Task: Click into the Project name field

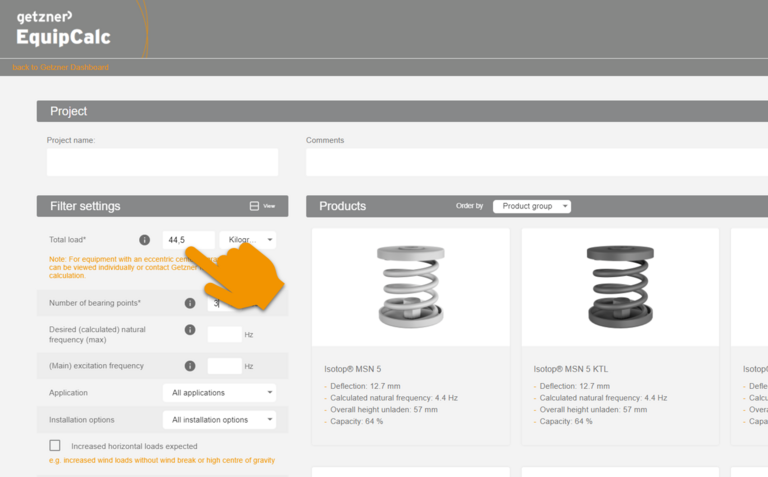Action: click(162, 162)
